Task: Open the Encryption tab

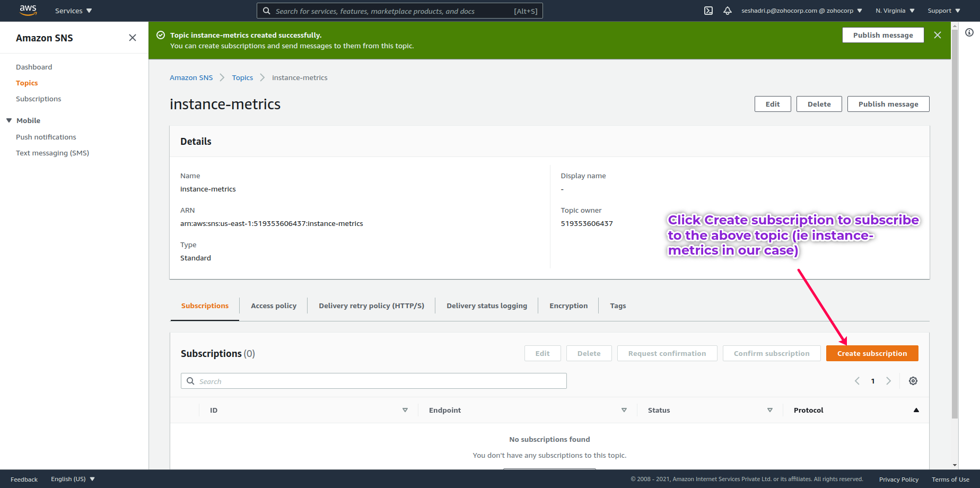Action: point(568,306)
